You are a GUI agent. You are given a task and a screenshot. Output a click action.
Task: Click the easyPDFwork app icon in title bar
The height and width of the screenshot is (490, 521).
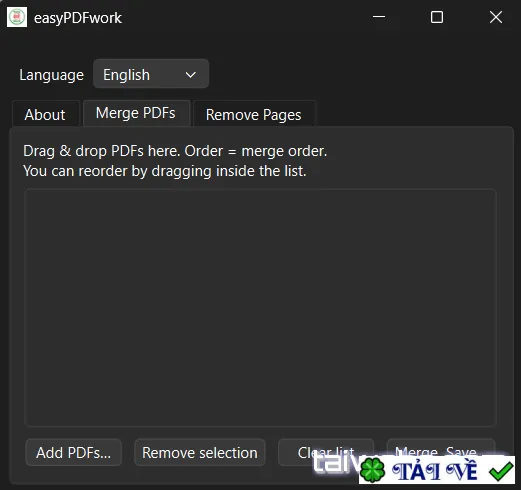coord(17,17)
